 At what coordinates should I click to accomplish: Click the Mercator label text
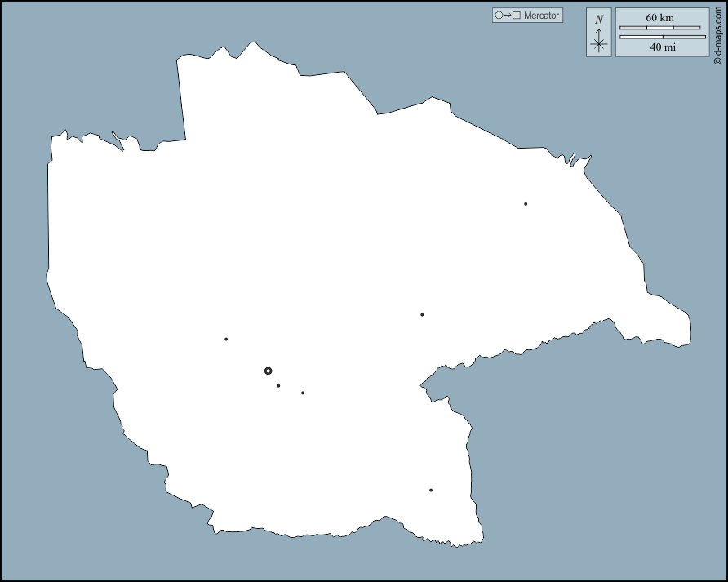point(541,16)
